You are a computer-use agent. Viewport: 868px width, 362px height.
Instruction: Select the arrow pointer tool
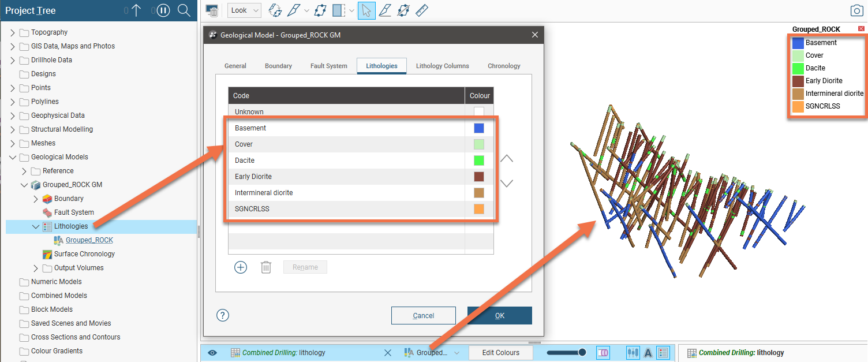coord(366,10)
